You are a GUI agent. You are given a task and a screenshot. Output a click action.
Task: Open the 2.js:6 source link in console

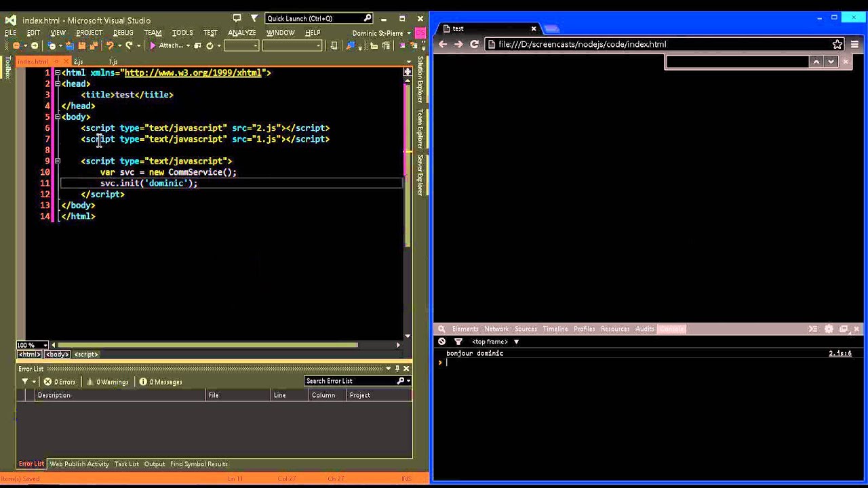point(840,353)
